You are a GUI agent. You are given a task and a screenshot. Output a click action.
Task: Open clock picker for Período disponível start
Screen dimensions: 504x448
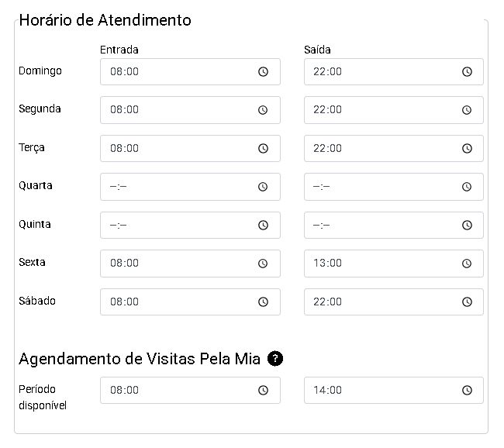click(263, 391)
